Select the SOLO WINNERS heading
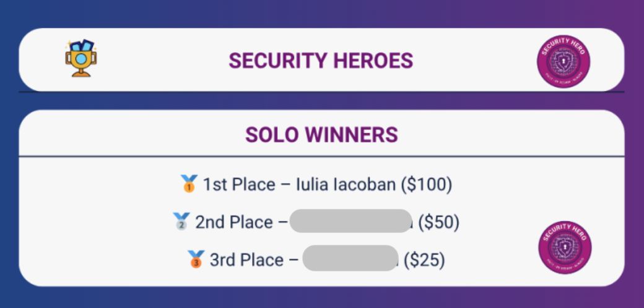This screenshot has height=308, width=644. [x=321, y=134]
